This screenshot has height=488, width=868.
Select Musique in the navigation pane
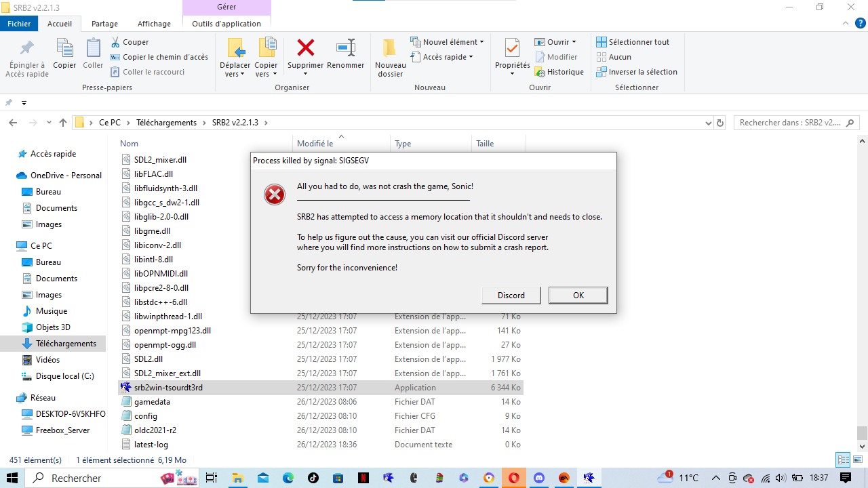(x=52, y=311)
